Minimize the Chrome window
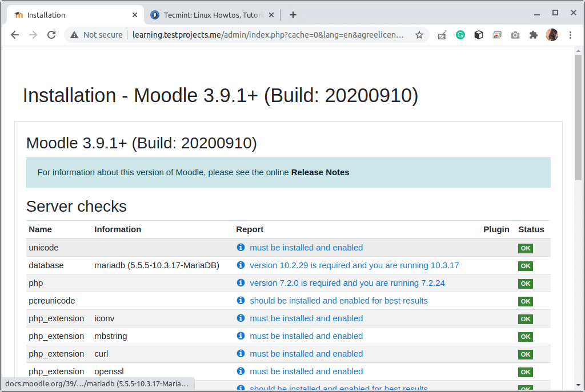Screen dimensions: 585x392 (537, 14)
